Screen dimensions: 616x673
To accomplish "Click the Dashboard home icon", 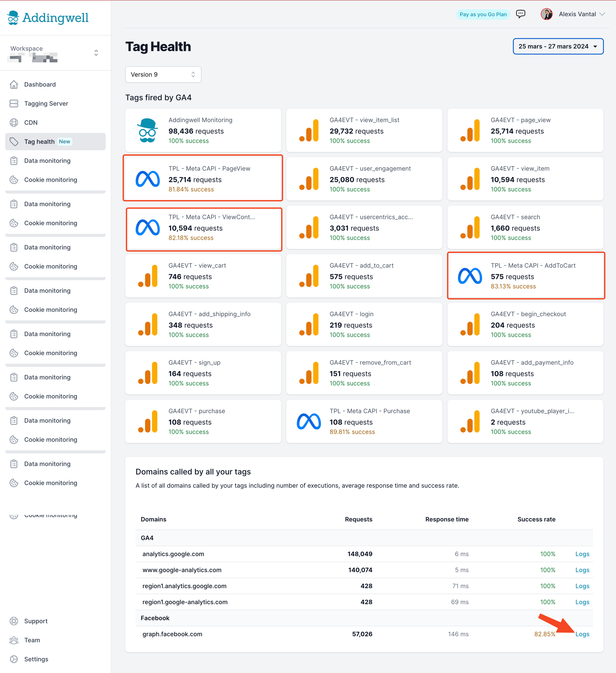I will tap(14, 85).
